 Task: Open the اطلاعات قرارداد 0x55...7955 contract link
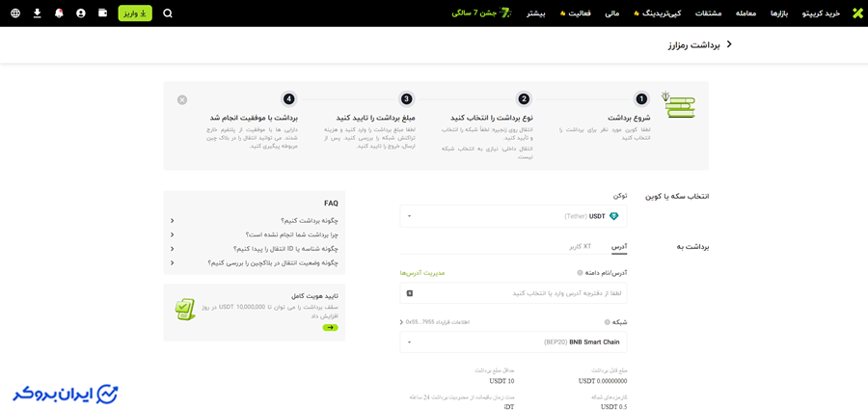tap(435, 322)
